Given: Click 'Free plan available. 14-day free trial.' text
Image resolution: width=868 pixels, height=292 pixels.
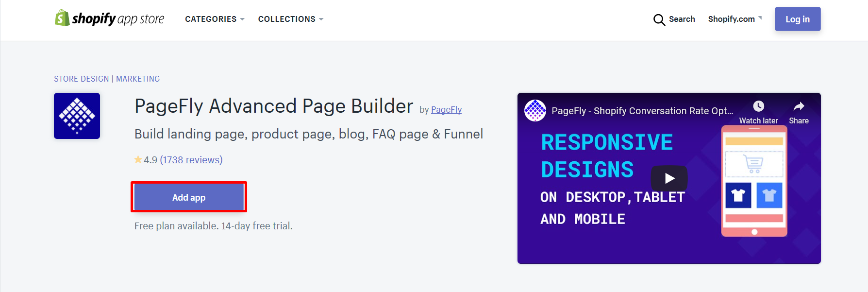Looking at the screenshot, I should pyautogui.click(x=214, y=226).
